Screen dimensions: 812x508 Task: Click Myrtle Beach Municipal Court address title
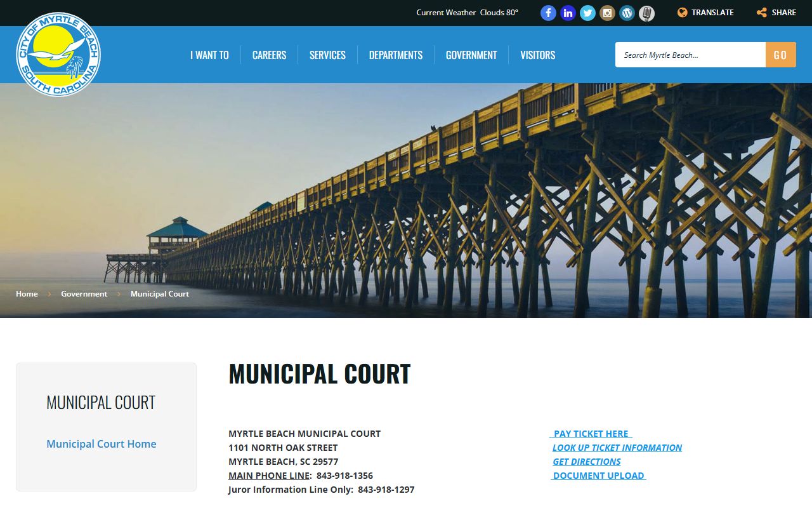coord(304,434)
